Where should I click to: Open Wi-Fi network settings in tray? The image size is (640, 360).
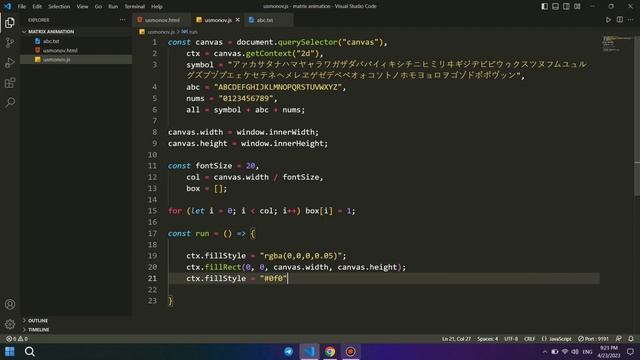point(565,352)
